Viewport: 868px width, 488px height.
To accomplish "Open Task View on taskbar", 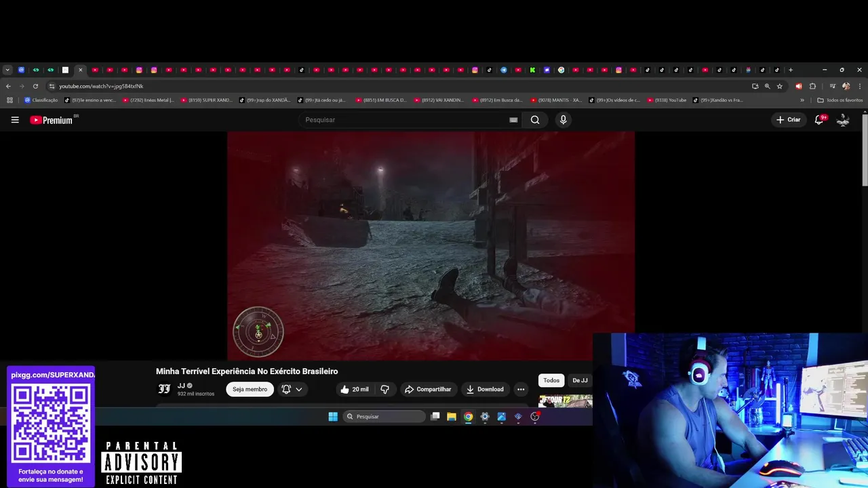I will [x=435, y=417].
